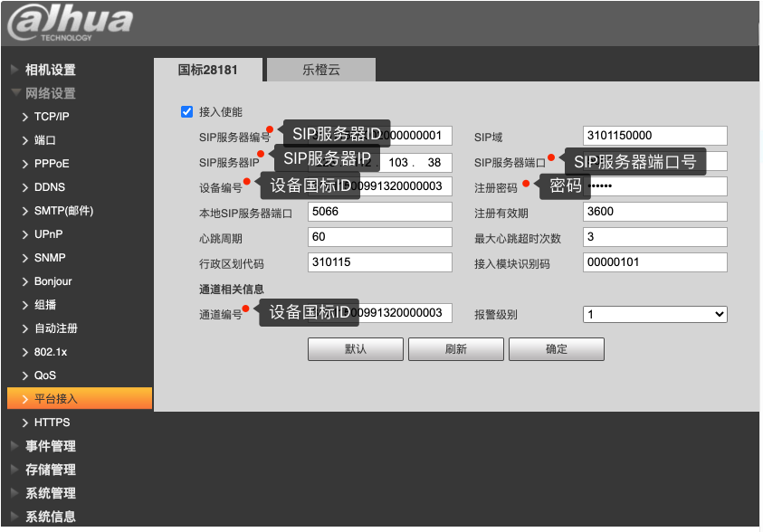Click the 行政区划代码 field showing 310115
This screenshot has height=532, width=763.
coord(380,262)
